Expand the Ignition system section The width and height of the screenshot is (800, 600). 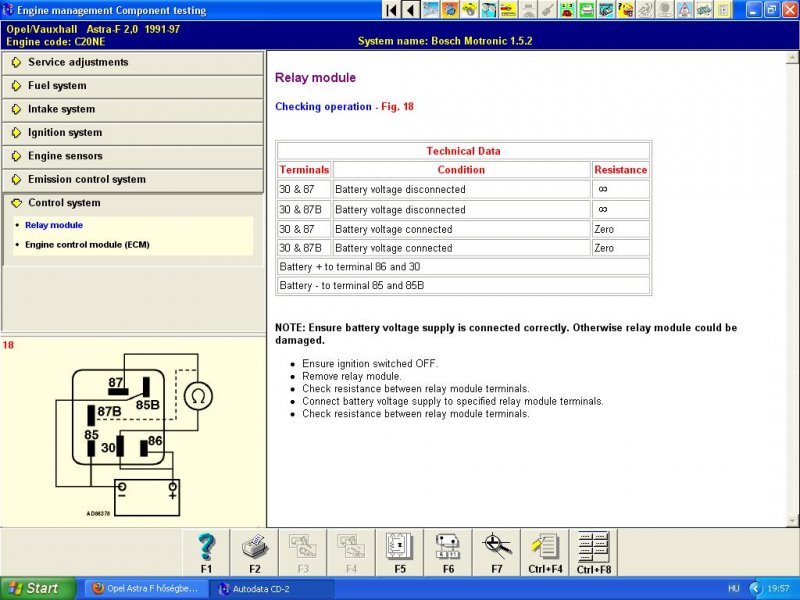coord(133,133)
